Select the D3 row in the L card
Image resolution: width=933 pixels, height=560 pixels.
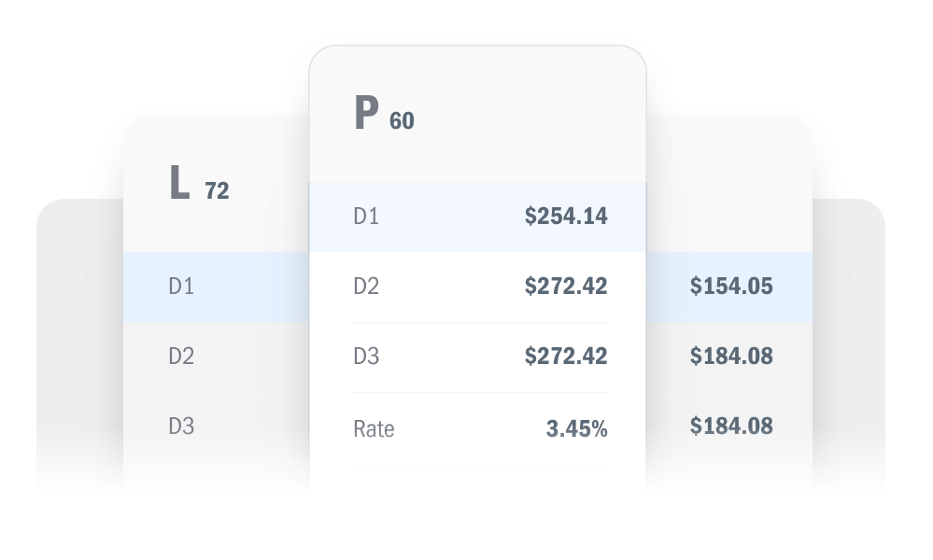(217, 427)
